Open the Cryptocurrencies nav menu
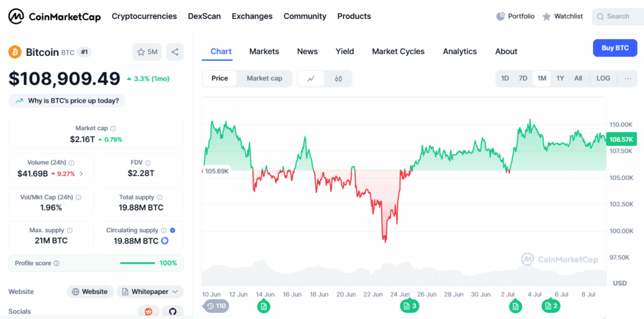This screenshot has width=644, height=319. [144, 16]
